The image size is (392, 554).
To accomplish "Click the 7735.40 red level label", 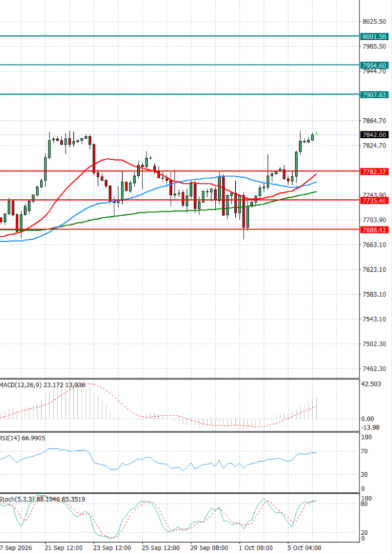I will 374,201.
